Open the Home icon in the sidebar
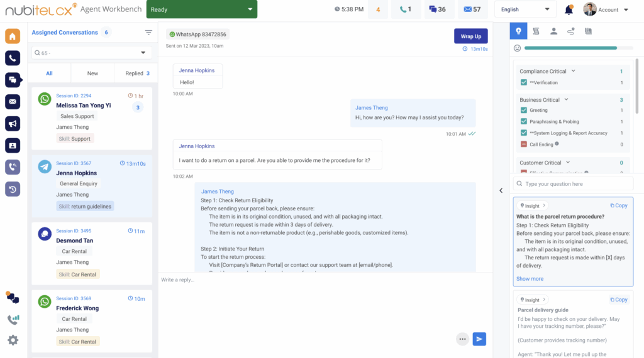Screen dimensions: 644x358 [13, 36]
